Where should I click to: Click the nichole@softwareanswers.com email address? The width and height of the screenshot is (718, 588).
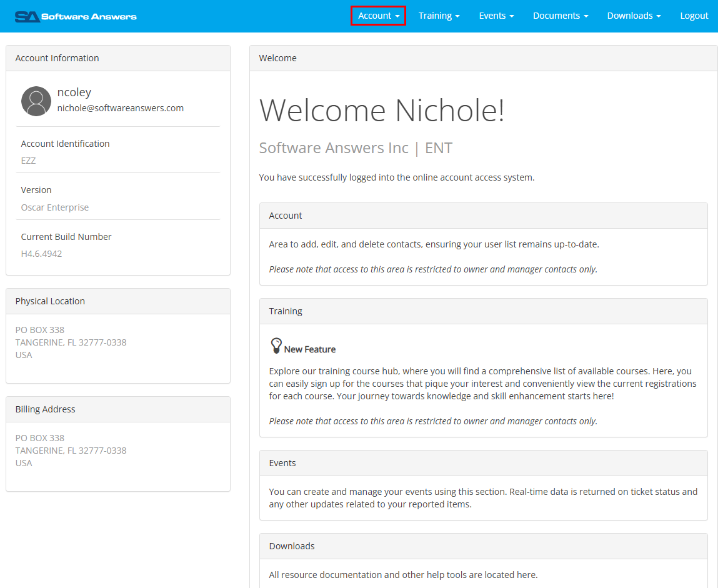(x=121, y=108)
